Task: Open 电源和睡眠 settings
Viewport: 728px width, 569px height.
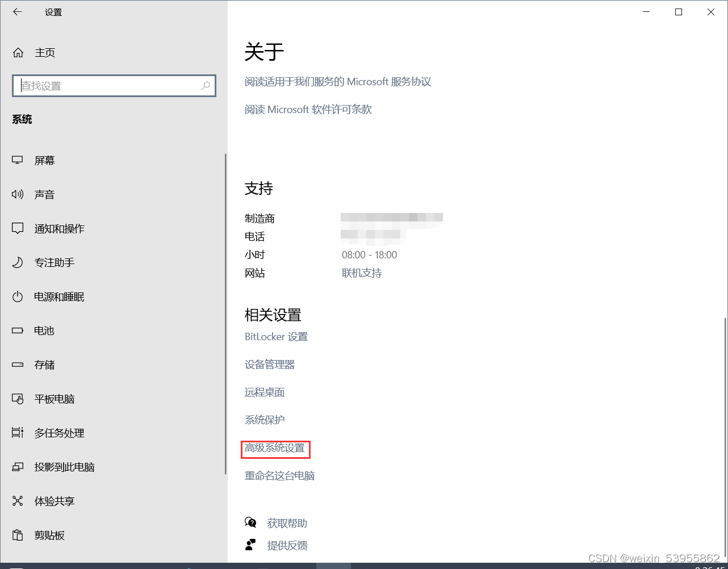Action: tap(113, 297)
